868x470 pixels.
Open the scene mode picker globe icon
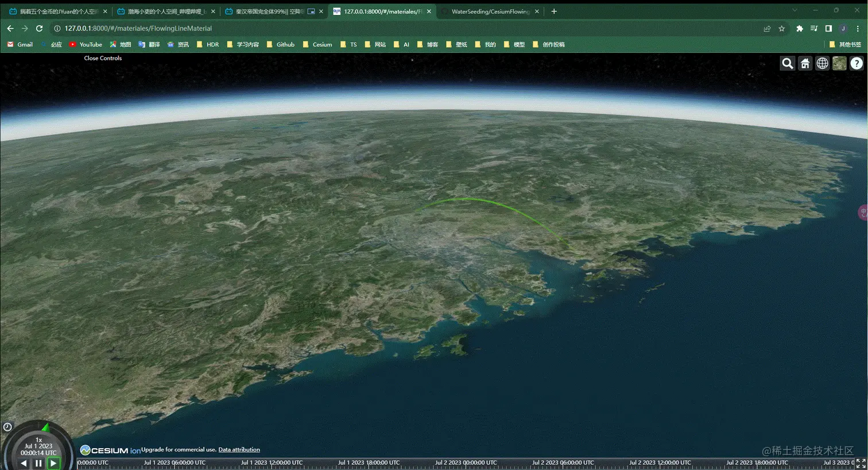(x=822, y=64)
